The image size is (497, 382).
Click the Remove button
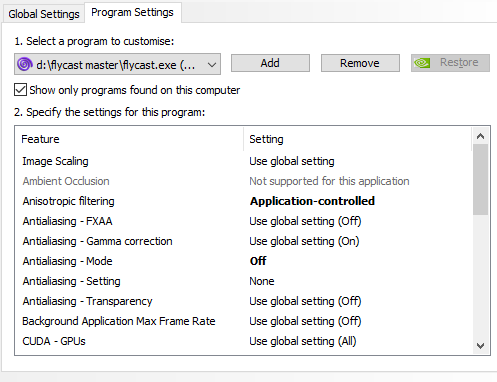coord(360,63)
